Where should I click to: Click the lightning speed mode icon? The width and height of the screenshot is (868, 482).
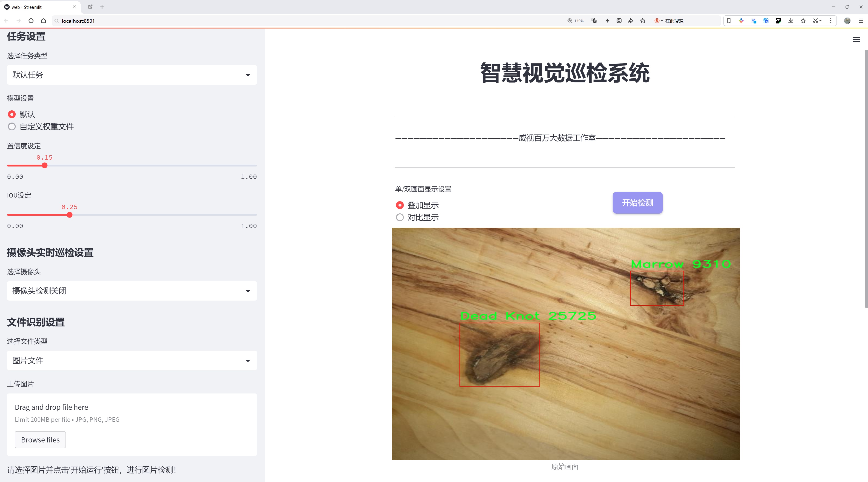tap(607, 21)
